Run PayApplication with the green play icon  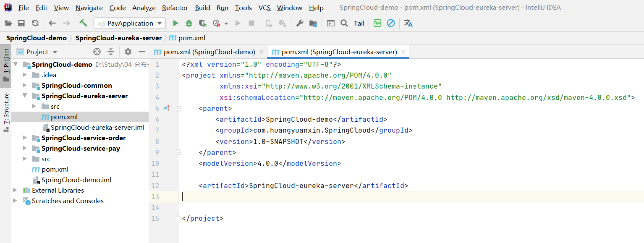176,24
